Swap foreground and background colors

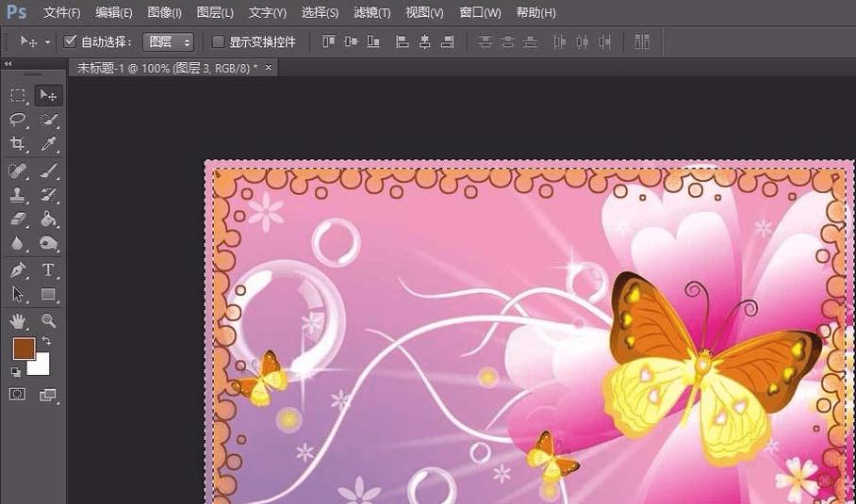(x=46, y=341)
